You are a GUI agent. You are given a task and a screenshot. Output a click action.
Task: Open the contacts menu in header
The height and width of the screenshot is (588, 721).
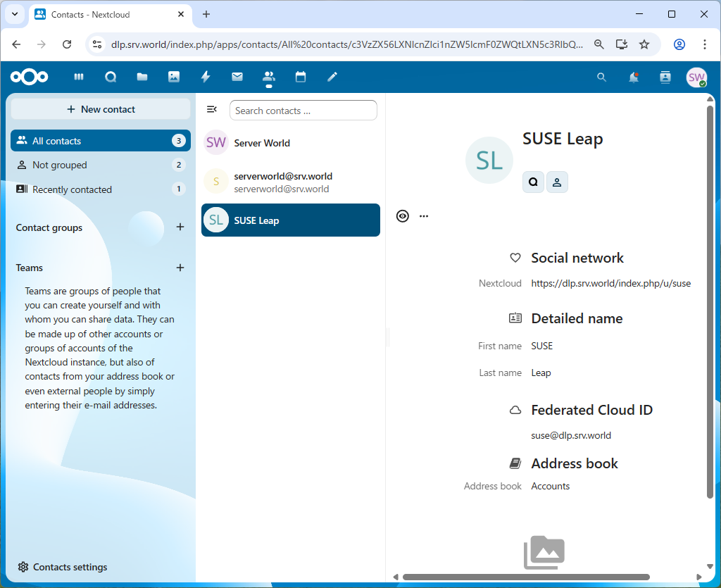click(x=665, y=77)
